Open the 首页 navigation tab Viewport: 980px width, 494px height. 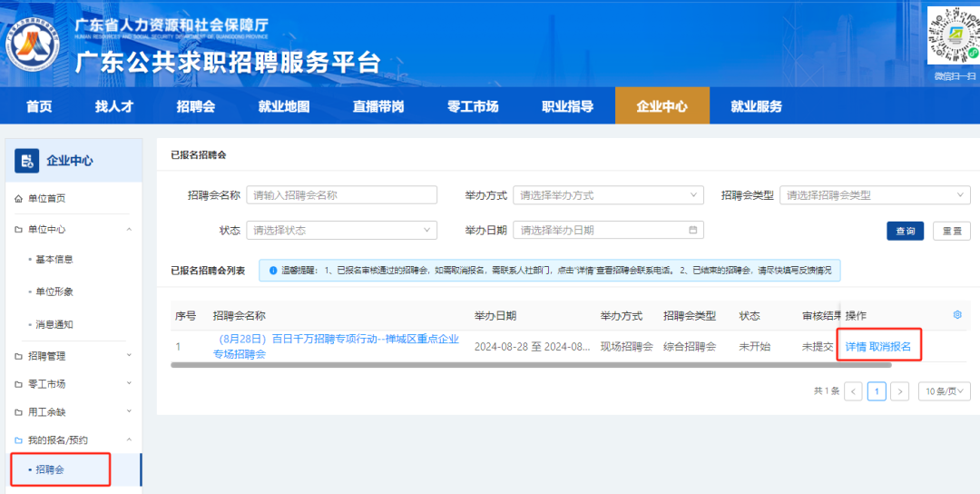point(39,105)
